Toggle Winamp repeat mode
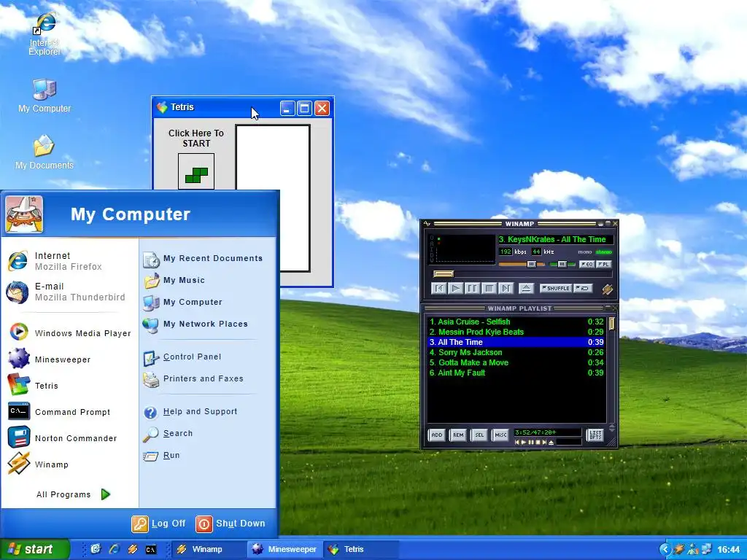The width and height of the screenshot is (747, 560). point(583,288)
